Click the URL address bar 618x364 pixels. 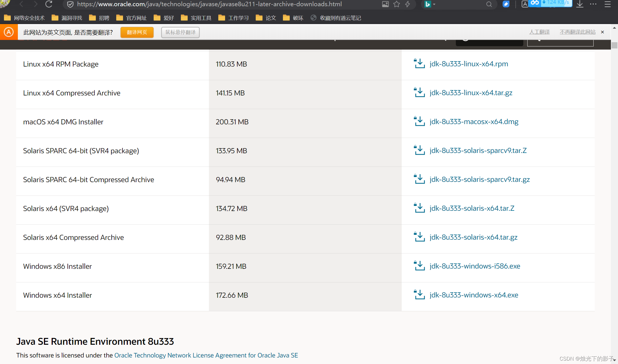click(209, 4)
